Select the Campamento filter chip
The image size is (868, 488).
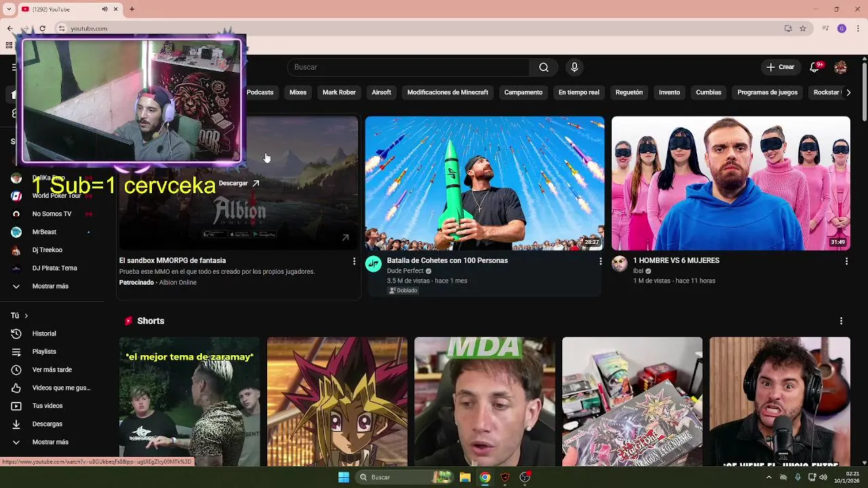pyautogui.click(x=523, y=92)
